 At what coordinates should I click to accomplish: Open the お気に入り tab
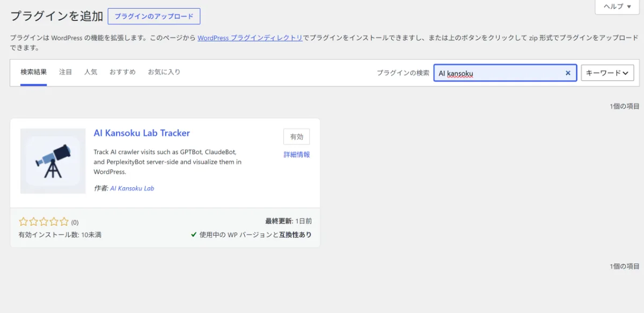(164, 72)
